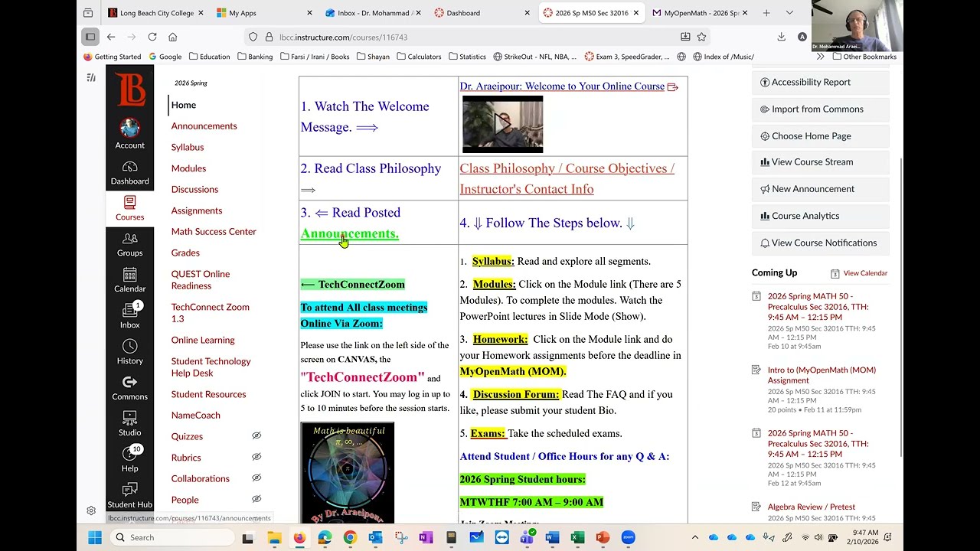
Task: Open Dr. Araeipour Welcome to Your Online Course link
Action: click(562, 86)
